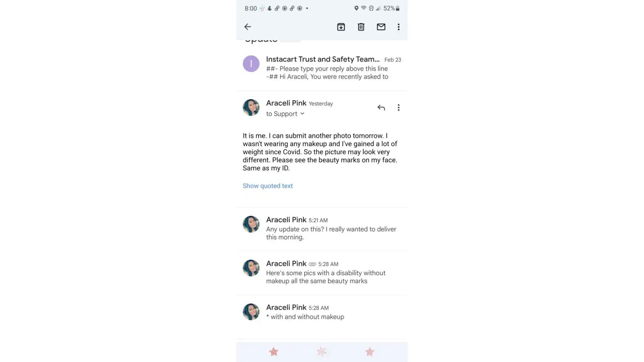The height and width of the screenshot is (362, 644).
Task: Tap the Instacart sender avatar circle
Action: (x=251, y=64)
